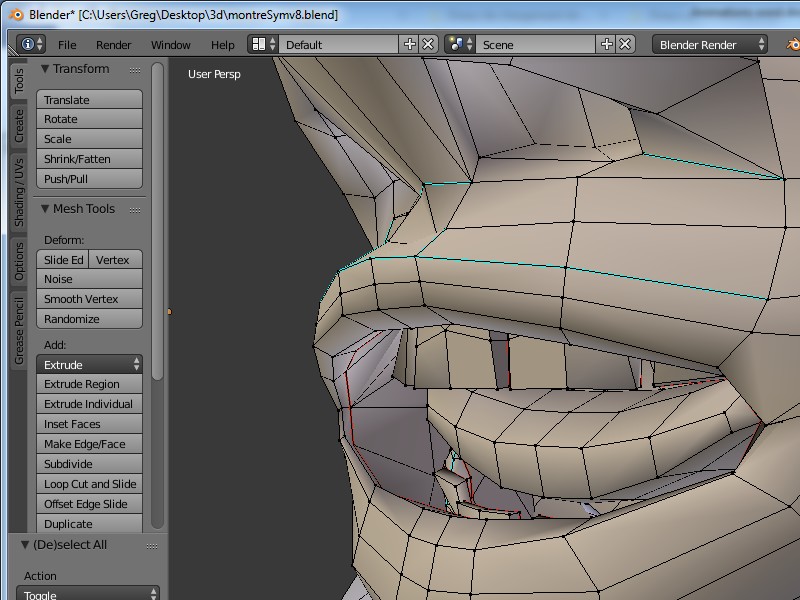This screenshot has width=800, height=600.
Task: Delete the Default screen layout
Action: pyautogui.click(x=428, y=44)
